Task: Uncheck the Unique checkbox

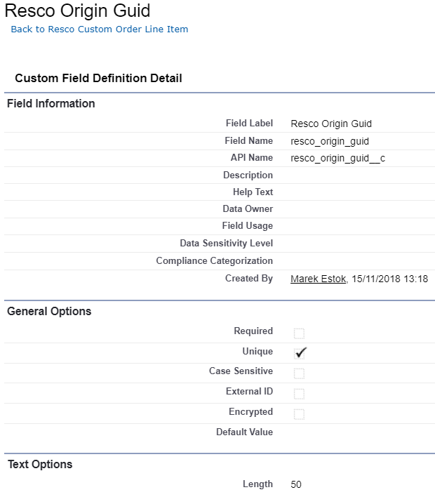Action: point(300,353)
